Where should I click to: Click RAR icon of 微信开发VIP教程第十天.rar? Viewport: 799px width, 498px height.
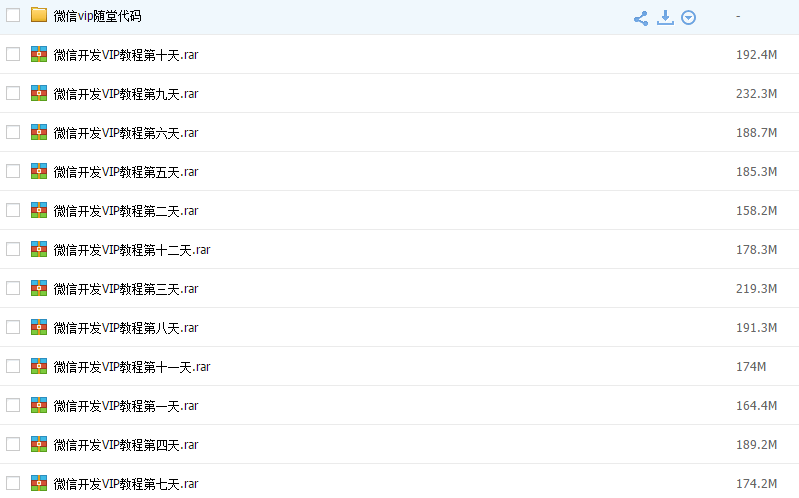[x=39, y=54]
